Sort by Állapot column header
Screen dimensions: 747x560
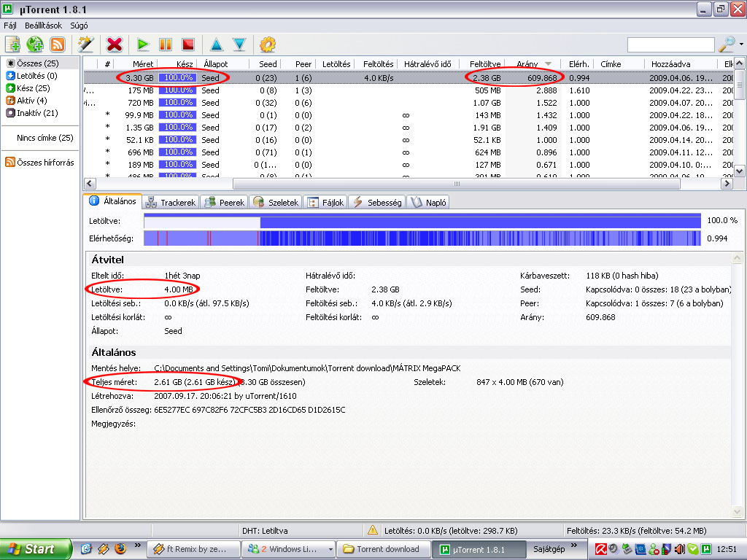tap(222, 64)
